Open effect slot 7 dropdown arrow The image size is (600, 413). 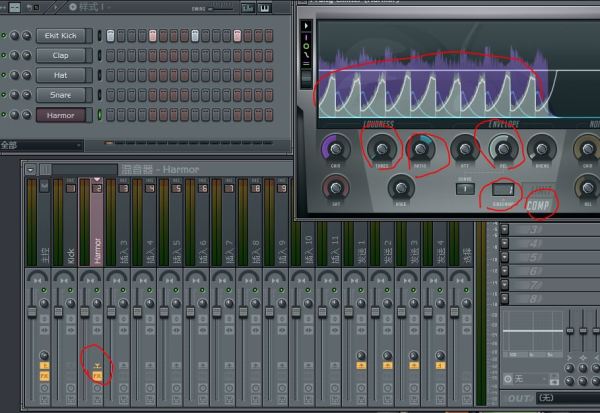click(505, 284)
